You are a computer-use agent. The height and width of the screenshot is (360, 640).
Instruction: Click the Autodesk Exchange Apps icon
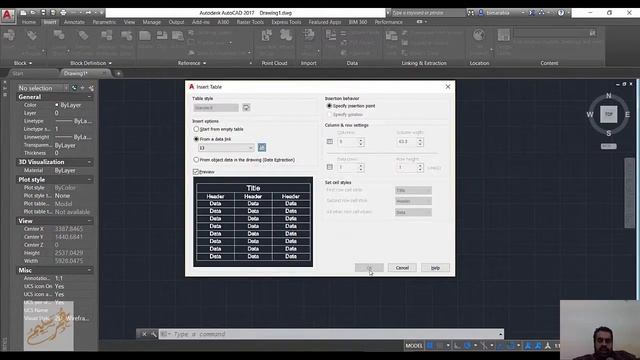pos(532,13)
